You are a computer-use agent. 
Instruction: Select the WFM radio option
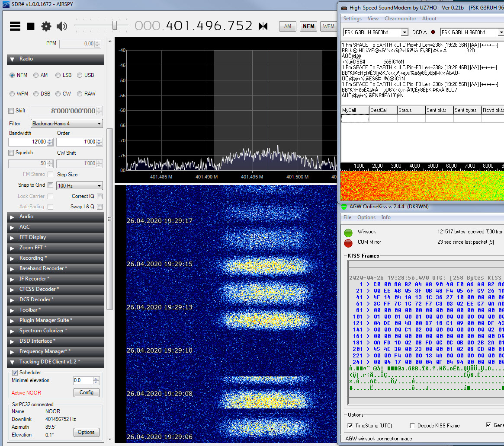tap(12, 94)
